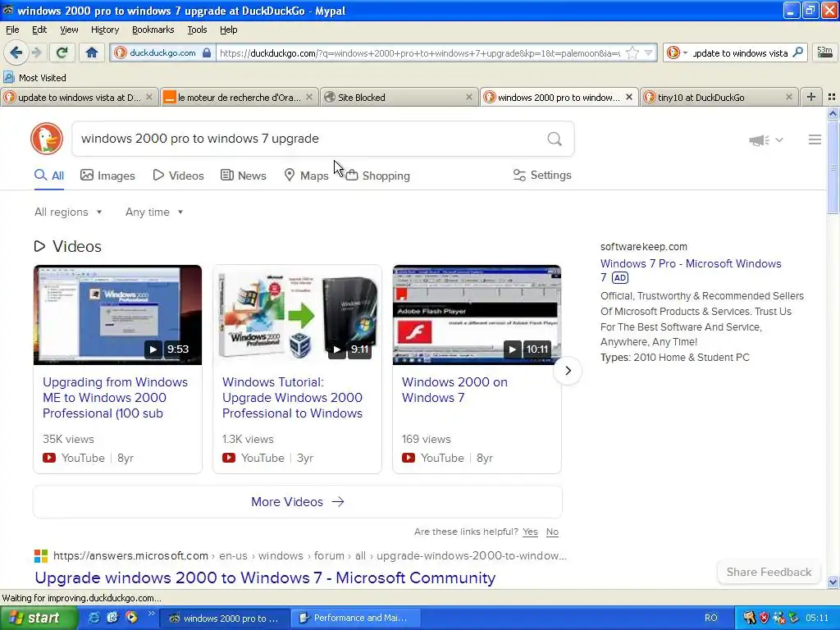
Task: Click the DuckDuckGo duck logo
Action: pos(47,139)
